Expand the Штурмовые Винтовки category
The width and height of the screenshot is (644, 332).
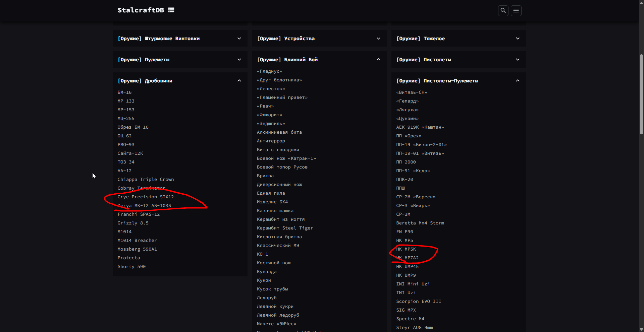(x=180, y=39)
